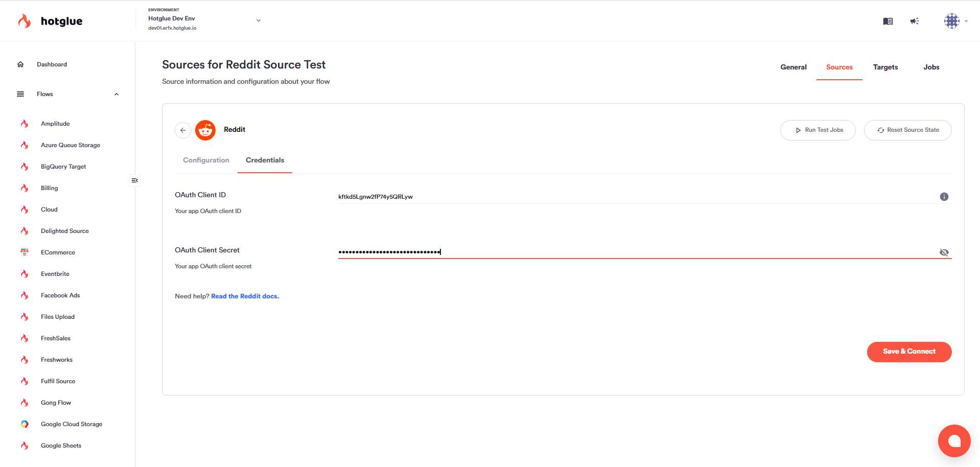Open the account menu chevron
The image size is (980, 467).
point(966,21)
